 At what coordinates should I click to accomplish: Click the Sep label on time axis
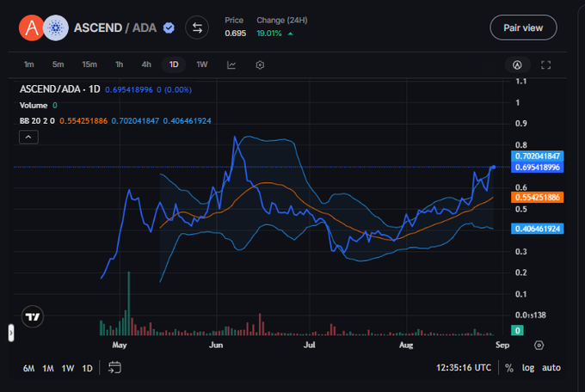pos(502,345)
